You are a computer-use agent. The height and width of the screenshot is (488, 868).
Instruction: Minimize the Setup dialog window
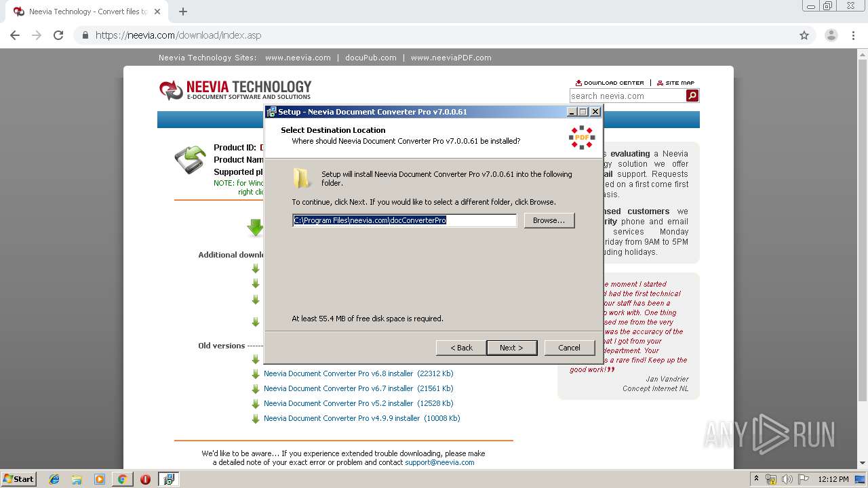click(572, 112)
